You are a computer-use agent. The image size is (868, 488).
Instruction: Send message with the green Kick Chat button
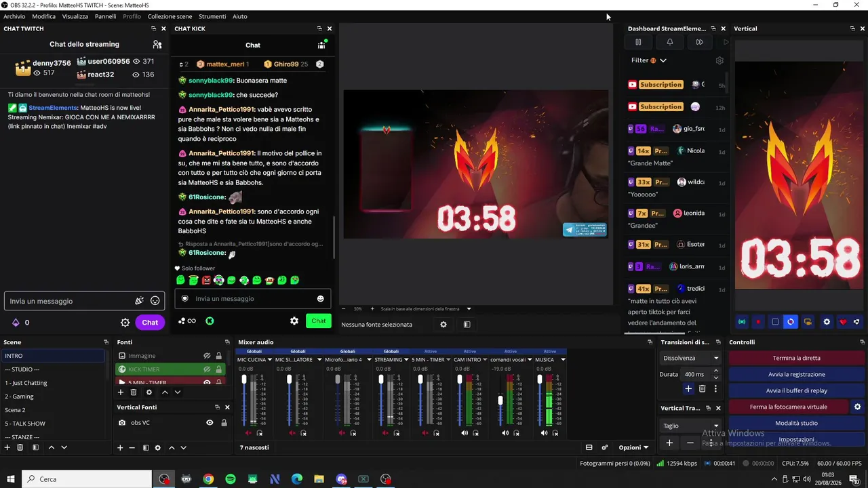[x=319, y=321]
